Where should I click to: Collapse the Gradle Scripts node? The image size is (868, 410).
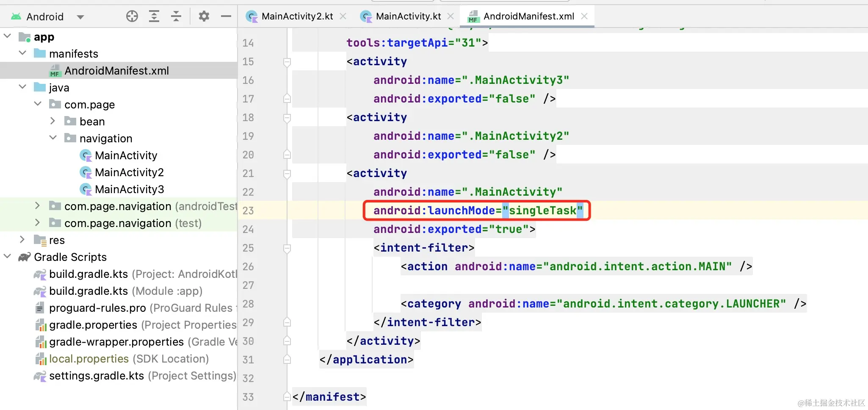coord(7,256)
